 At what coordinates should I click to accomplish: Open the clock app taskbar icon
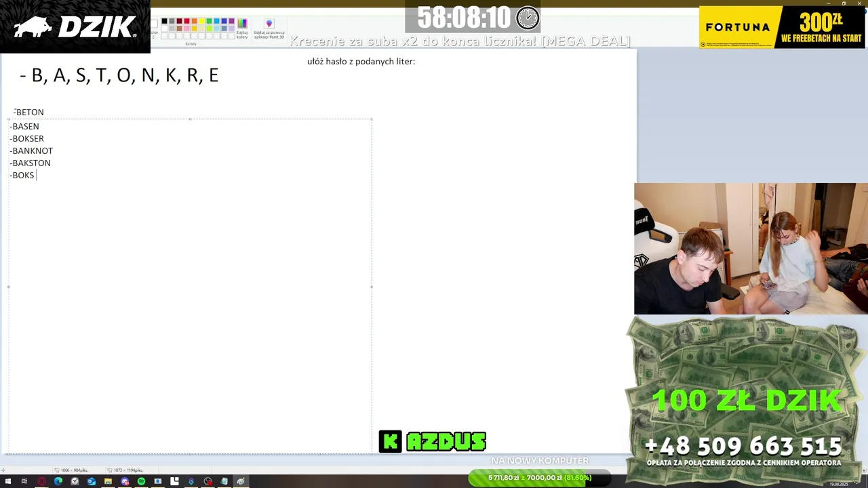coord(75,481)
